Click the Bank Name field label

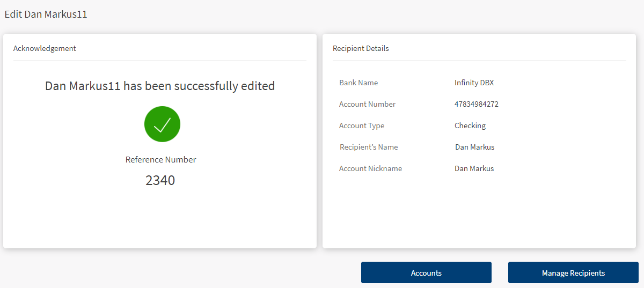point(358,83)
